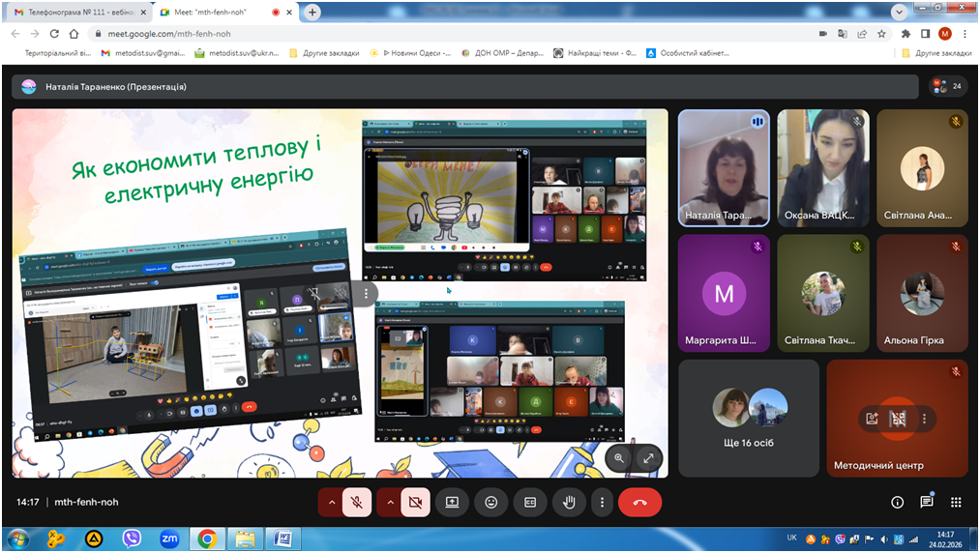Leave the call with red hang-up button
980x553 pixels.
click(639, 503)
